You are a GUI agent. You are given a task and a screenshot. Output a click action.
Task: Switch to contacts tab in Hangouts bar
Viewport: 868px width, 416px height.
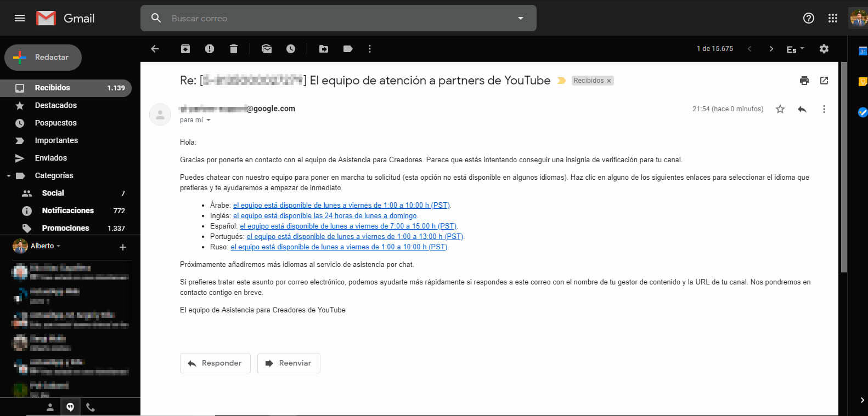tap(50, 407)
